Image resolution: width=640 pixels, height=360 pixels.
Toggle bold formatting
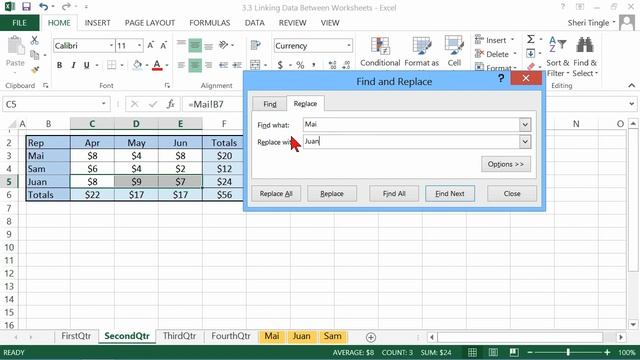60,65
